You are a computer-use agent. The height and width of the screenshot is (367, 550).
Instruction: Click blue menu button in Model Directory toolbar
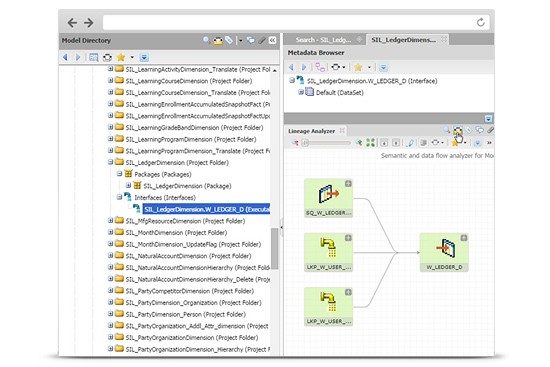pos(144,57)
